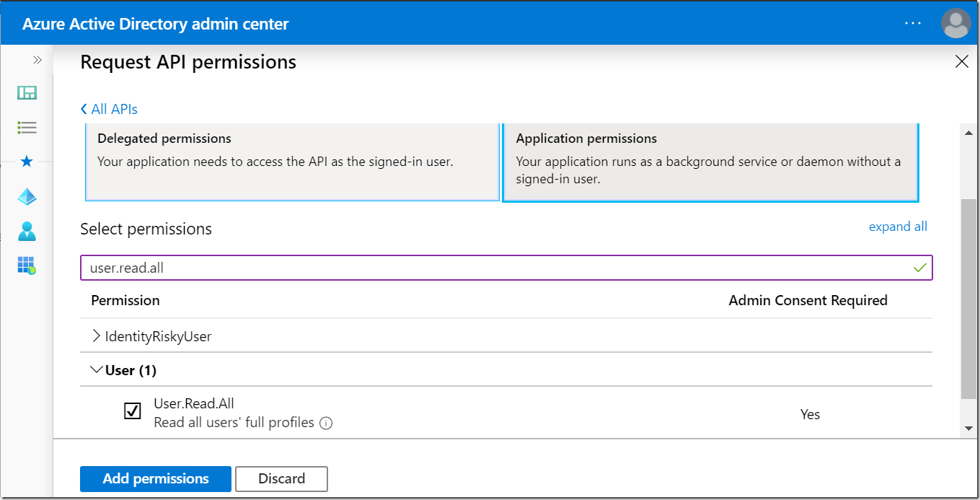Viewport: 980px width, 500px height.
Task: Click the Select permissions heading
Action: [146, 229]
